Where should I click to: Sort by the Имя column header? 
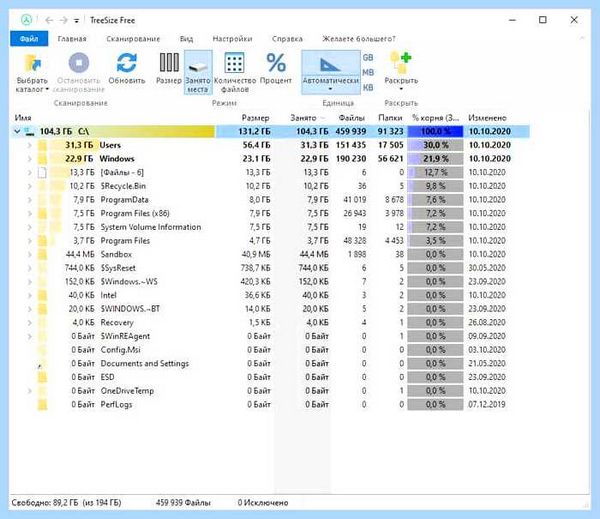[23, 118]
